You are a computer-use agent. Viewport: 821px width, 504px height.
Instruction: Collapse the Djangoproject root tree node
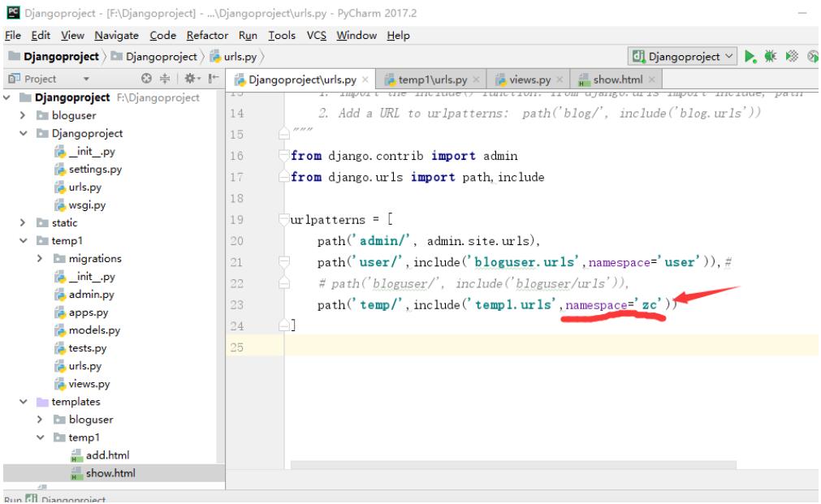coord(7,97)
